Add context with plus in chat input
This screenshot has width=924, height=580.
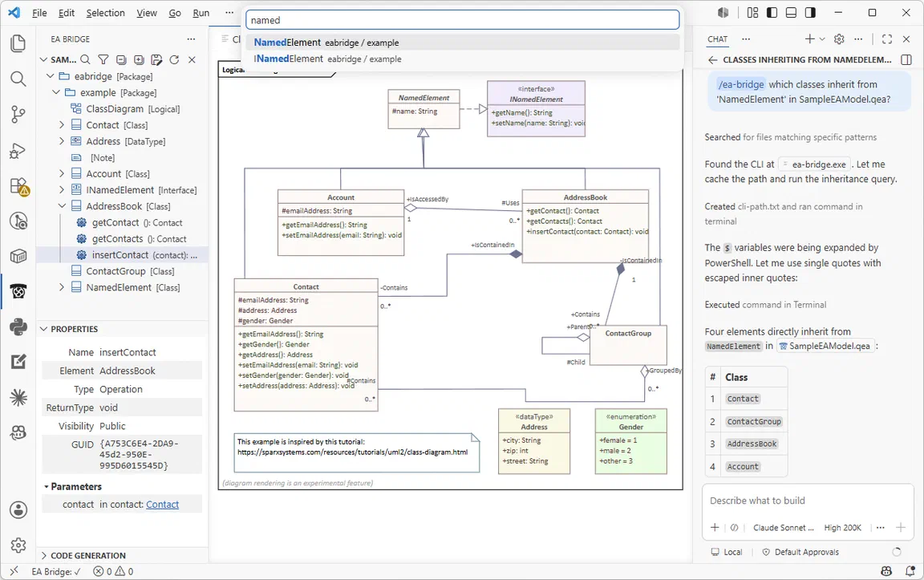pyautogui.click(x=715, y=528)
